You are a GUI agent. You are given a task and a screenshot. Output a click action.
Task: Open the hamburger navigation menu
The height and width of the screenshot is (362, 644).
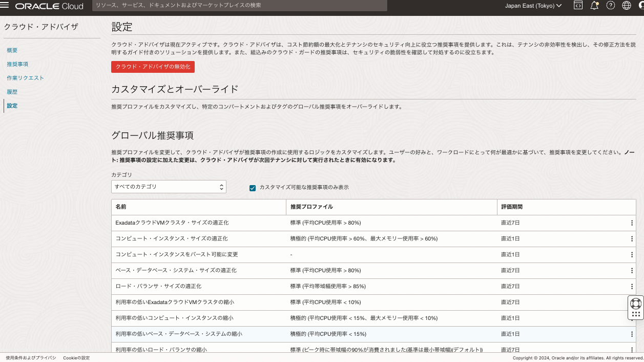[x=6, y=6]
